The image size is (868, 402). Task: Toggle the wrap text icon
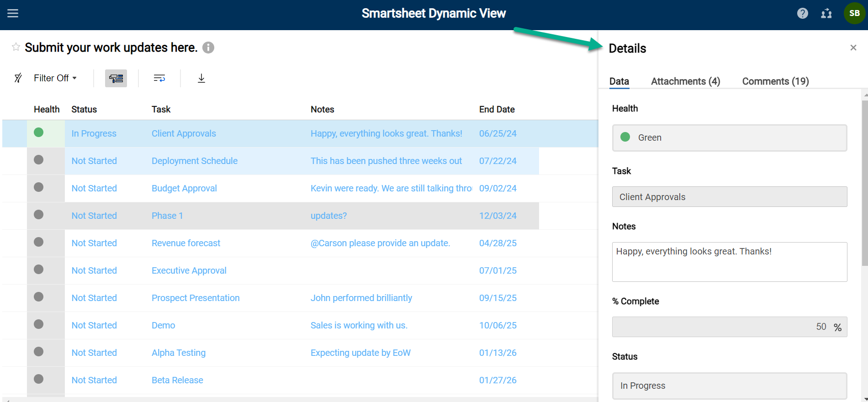[x=159, y=78]
